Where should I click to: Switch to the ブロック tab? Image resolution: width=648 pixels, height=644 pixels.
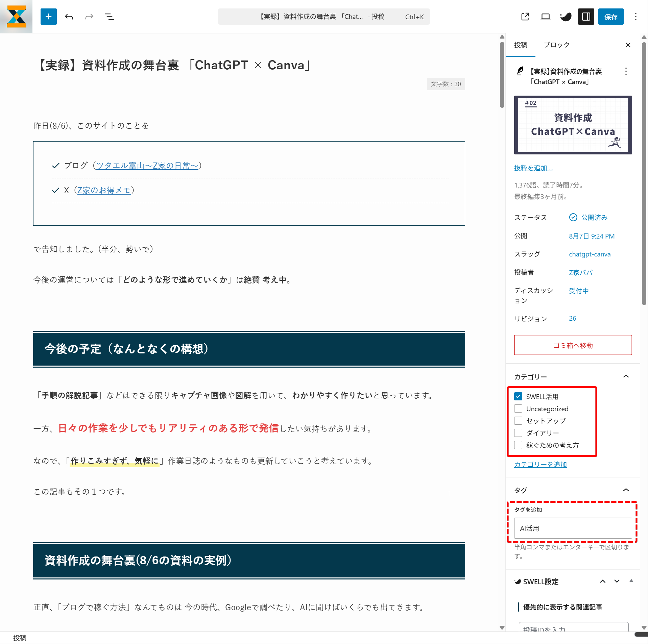click(556, 45)
